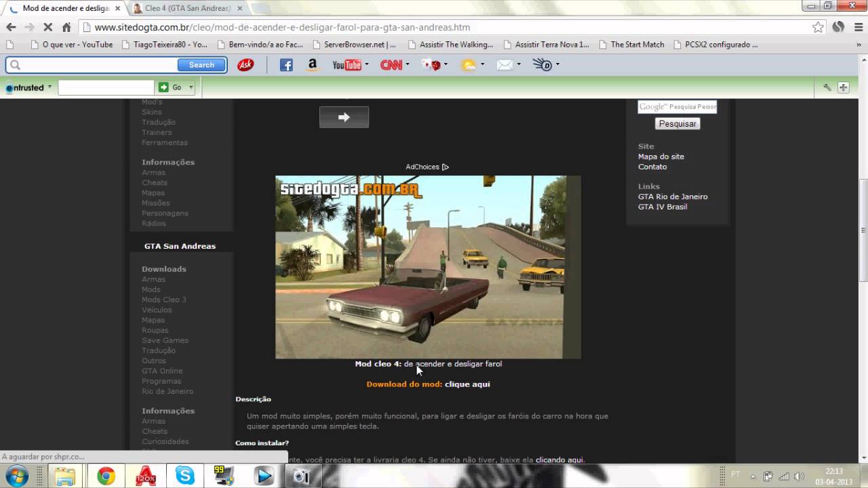This screenshot has height=488, width=868.
Task: Open the games dice toolbar icon
Action: 431,65
